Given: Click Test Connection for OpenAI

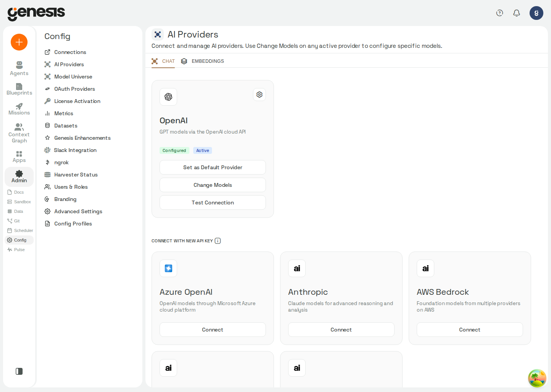Looking at the screenshot, I should [x=213, y=203].
